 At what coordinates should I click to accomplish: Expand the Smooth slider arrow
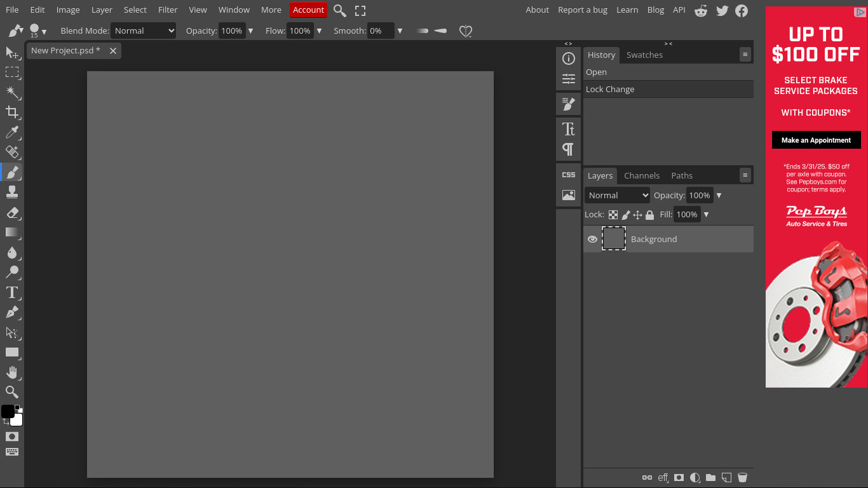pos(400,30)
